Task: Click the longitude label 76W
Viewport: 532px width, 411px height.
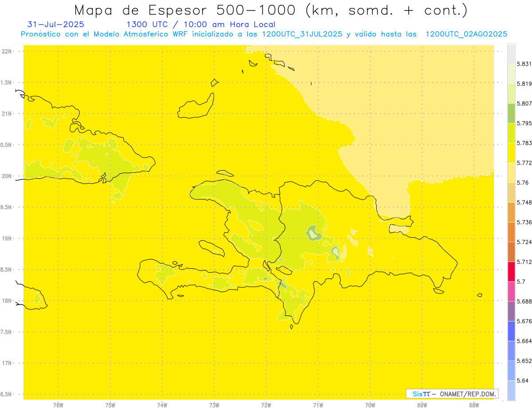Action: point(58,405)
